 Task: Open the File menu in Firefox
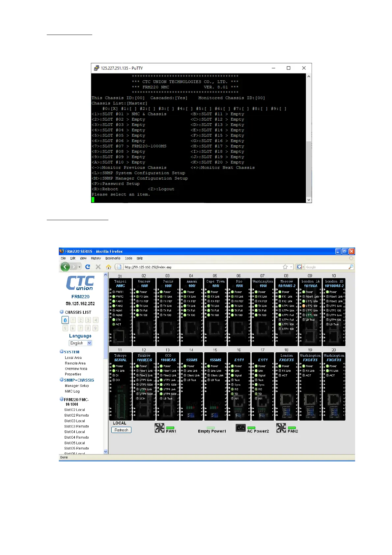point(63,258)
